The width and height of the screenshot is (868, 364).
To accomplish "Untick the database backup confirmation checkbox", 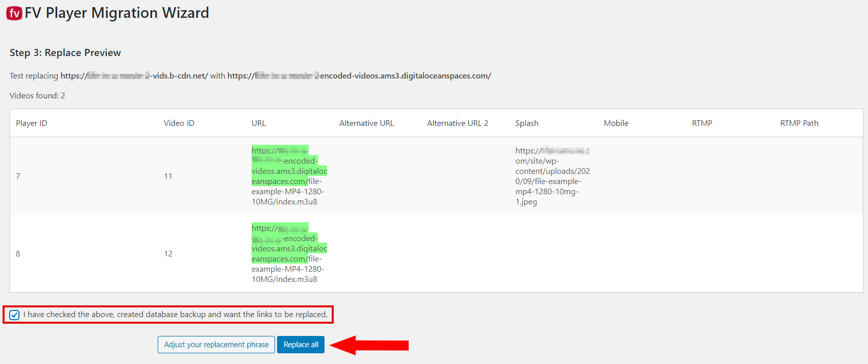I will [14, 315].
